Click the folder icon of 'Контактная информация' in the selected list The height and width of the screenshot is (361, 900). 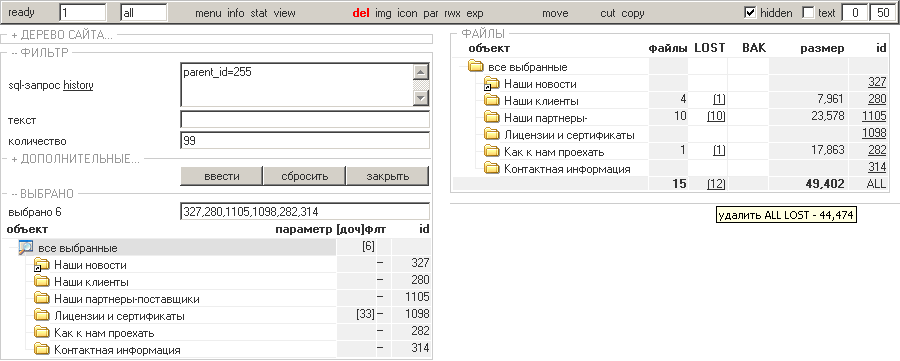(41, 349)
